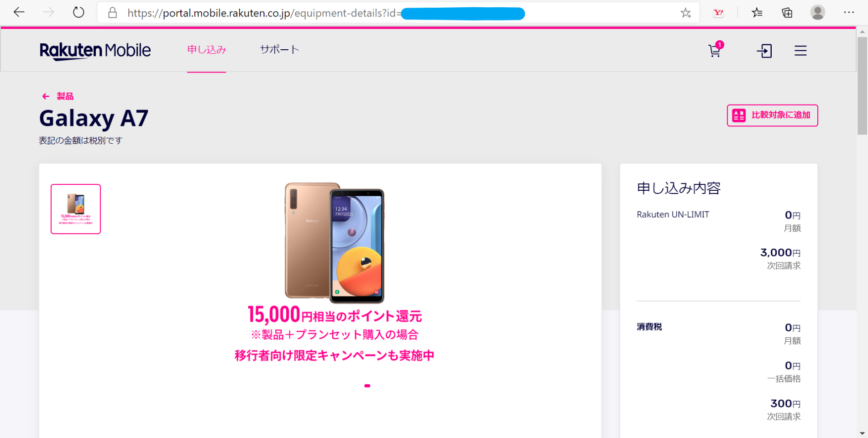The width and height of the screenshot is (868, 438).
Task: Click the 比較対象に追加 button
Action: click(772, 115)
